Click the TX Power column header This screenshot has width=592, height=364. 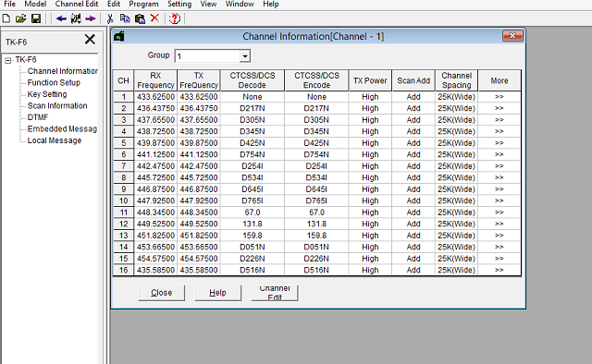pos(370,80)
